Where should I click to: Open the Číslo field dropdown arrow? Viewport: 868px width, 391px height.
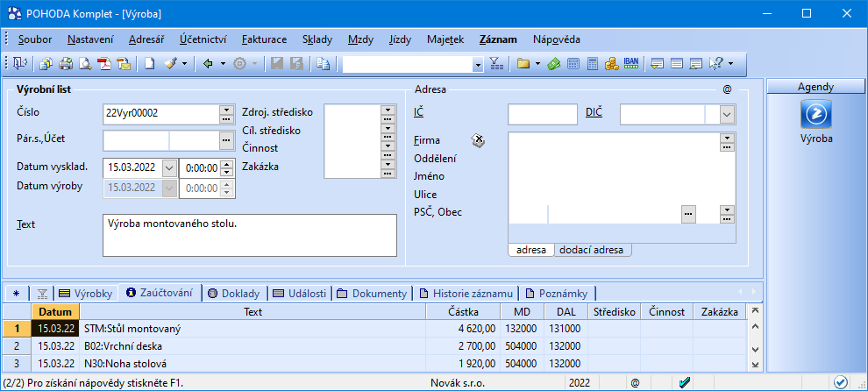click(x=225, y=110)
